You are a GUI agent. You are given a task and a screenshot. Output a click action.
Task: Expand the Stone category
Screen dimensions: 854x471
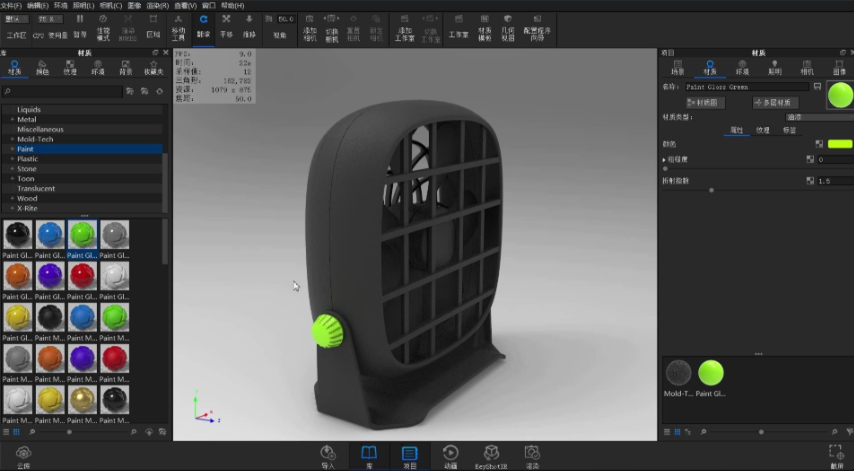(x=12, y=169)
